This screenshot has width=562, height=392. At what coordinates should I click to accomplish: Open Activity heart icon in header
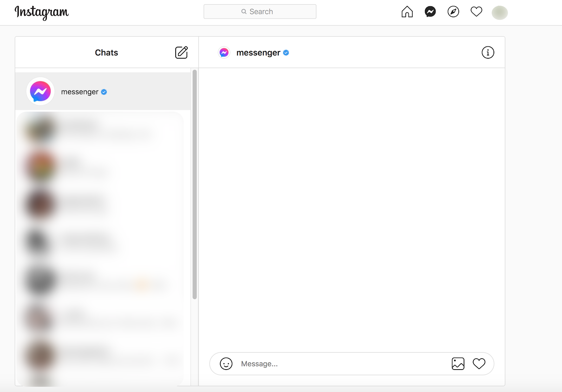click(476, 12)
